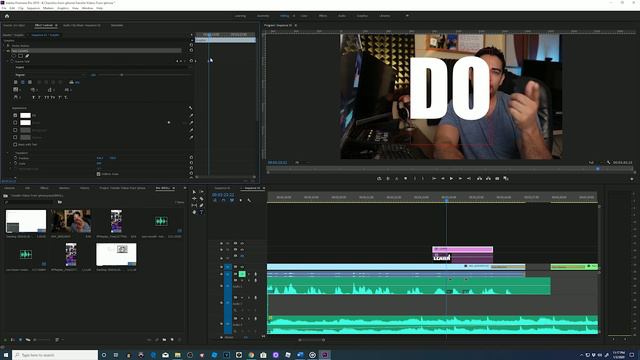Open the Audio Clip Mixer tab
640x360 pixels.
coord(82,25)
